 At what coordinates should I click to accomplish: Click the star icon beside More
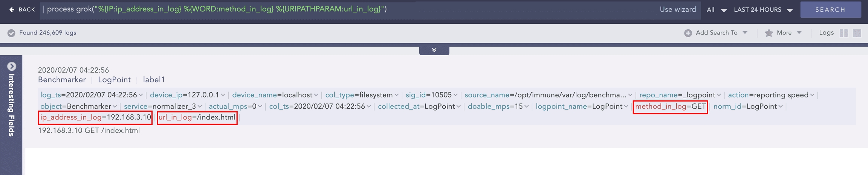[x=769, y=33]
